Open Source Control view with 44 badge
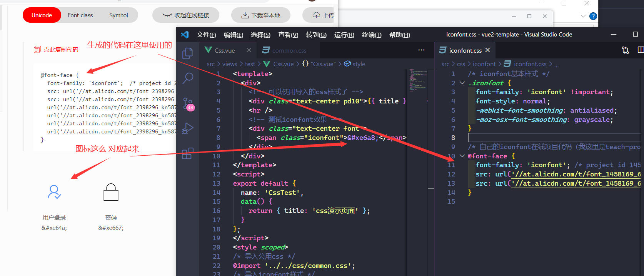Viewport: 644px width, 276px height. click(x=187, y=103)
